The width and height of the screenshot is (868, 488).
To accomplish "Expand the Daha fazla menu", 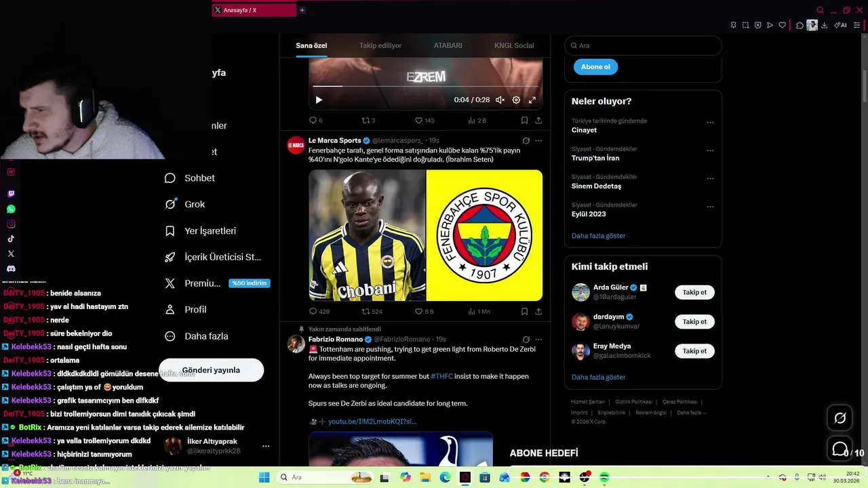I will 197,336.
